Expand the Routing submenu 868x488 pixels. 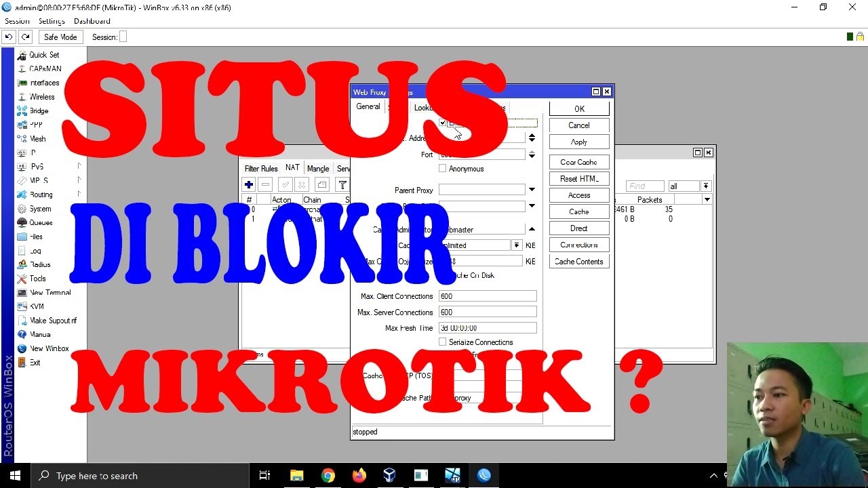click(x=79, y=195)
